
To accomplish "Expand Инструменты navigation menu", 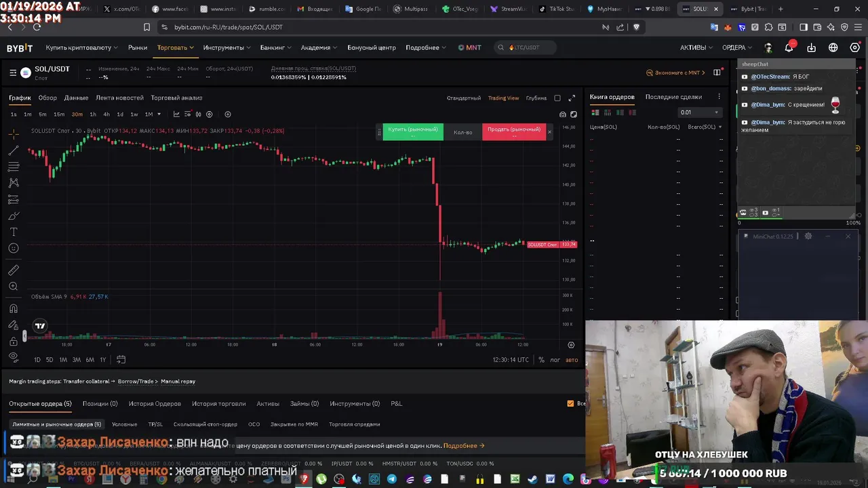I will click(227, 47).
